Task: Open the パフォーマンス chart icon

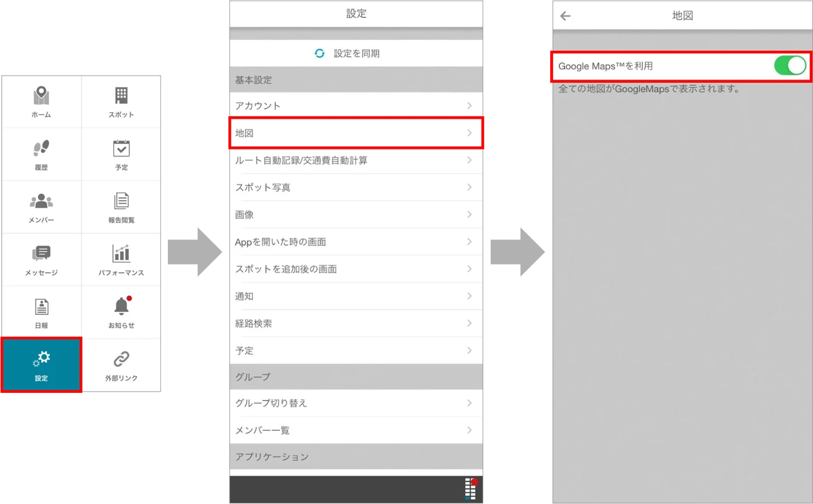Action: coord(121,253)
